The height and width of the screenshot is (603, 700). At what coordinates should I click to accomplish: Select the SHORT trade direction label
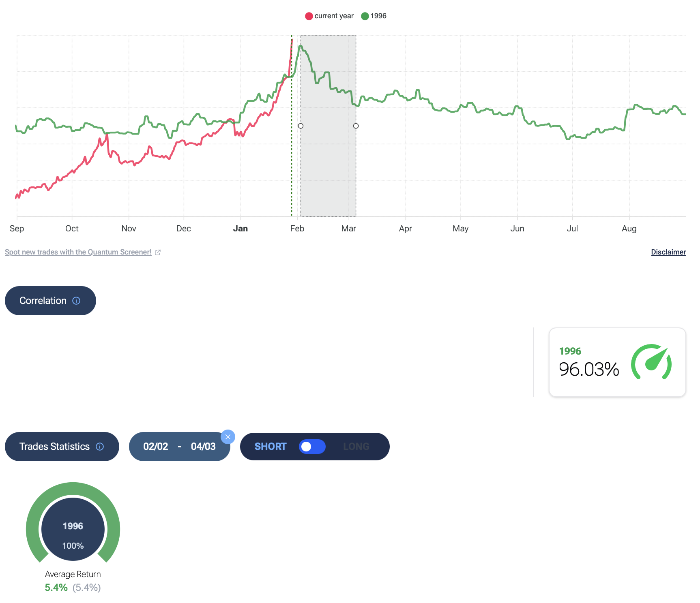coord(271,447)
